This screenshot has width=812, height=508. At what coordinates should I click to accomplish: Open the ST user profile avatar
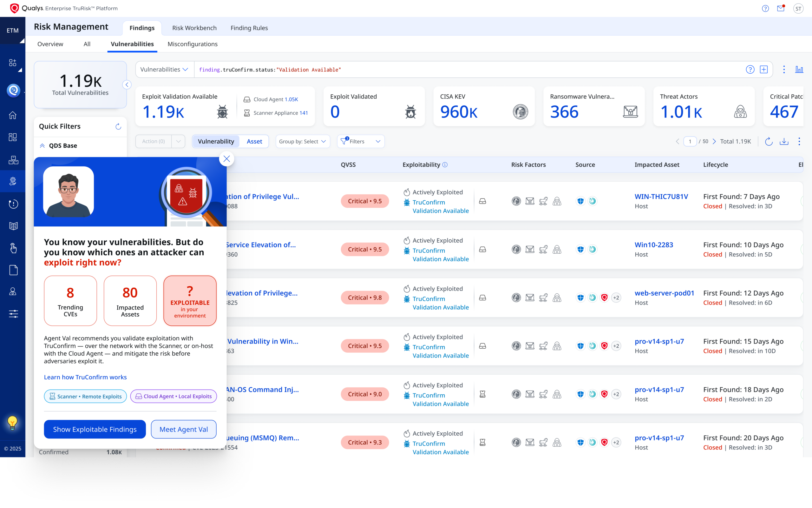pos(798,8)
